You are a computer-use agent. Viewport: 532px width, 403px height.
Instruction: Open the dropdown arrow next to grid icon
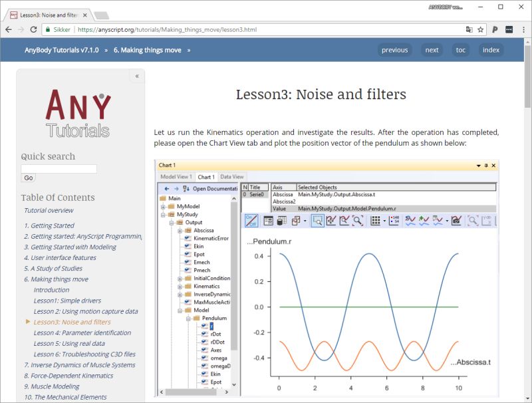pyautogui.click(x=384, y=221)
